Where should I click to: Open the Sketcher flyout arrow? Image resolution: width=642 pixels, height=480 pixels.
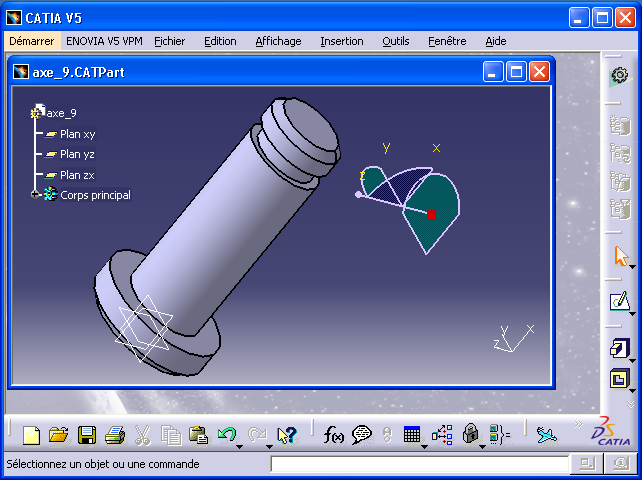(x=632, y=314)
